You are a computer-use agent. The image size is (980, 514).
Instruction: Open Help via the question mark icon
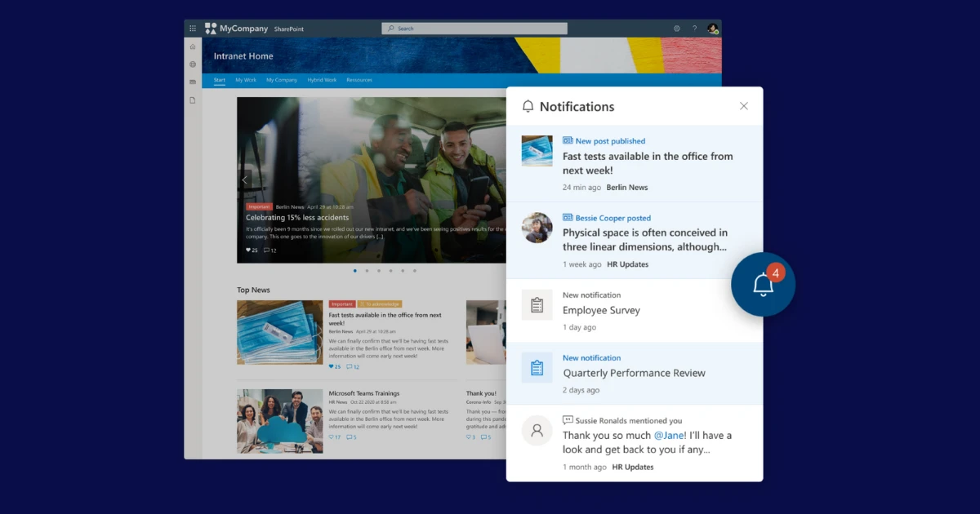click(693, 28)
